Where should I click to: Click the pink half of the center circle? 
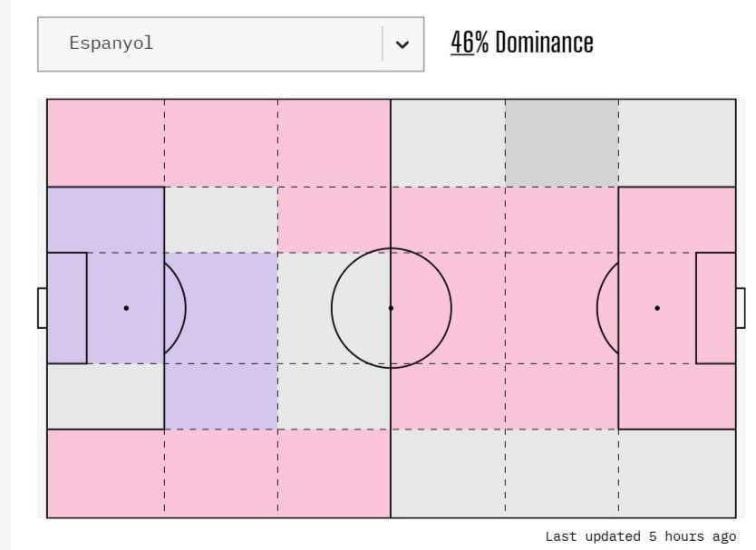(421, 308)
